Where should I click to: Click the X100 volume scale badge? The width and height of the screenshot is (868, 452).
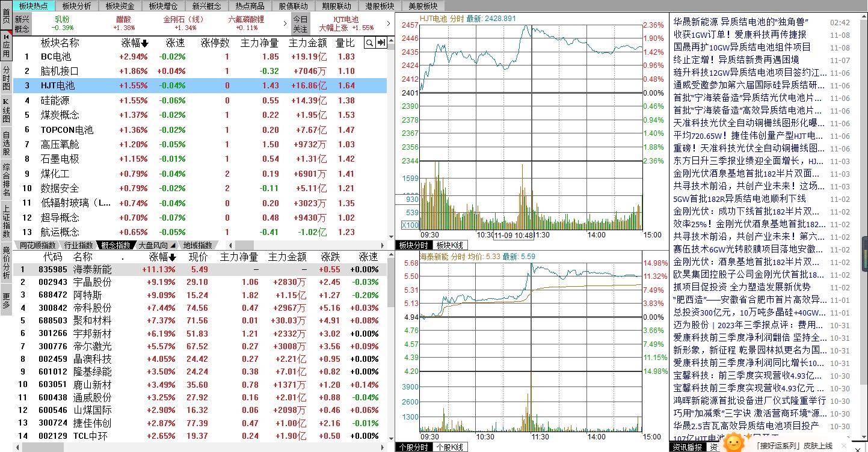point(410,225)
